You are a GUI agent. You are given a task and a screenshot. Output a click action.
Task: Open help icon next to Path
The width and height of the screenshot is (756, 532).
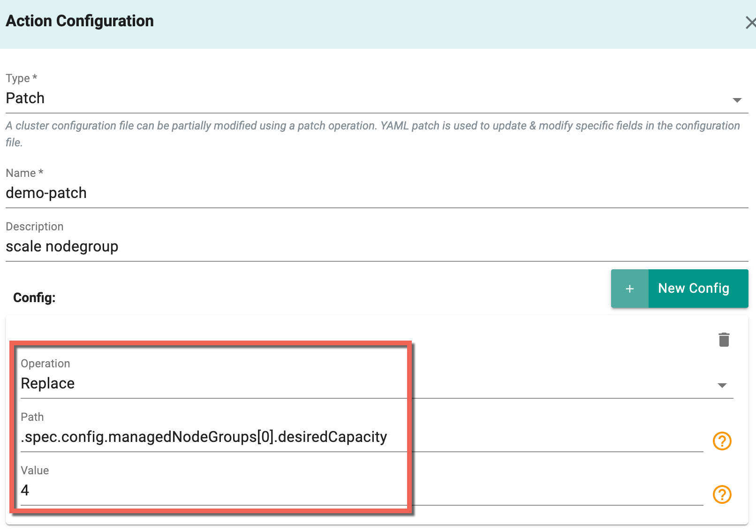coord(722,441)
